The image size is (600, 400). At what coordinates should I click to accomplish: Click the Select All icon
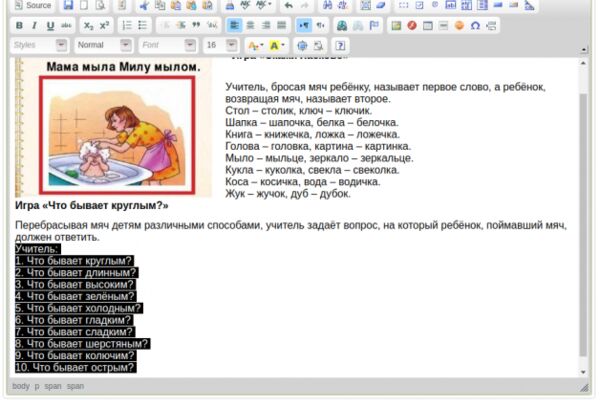pyautogui.click(x=365, y=5)
